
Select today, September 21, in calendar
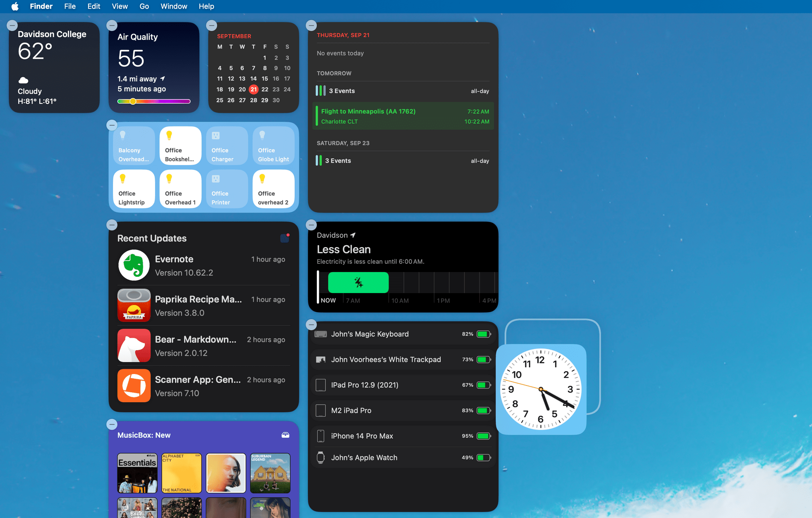(x=254, y=89)
